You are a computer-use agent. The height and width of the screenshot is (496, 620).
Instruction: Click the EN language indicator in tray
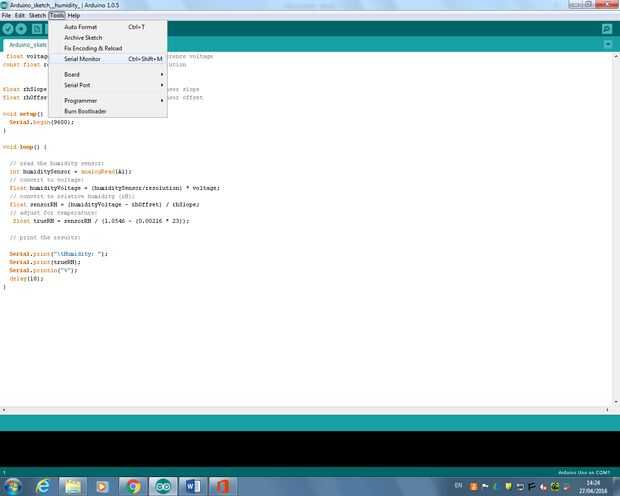click(x=458, y=485)
